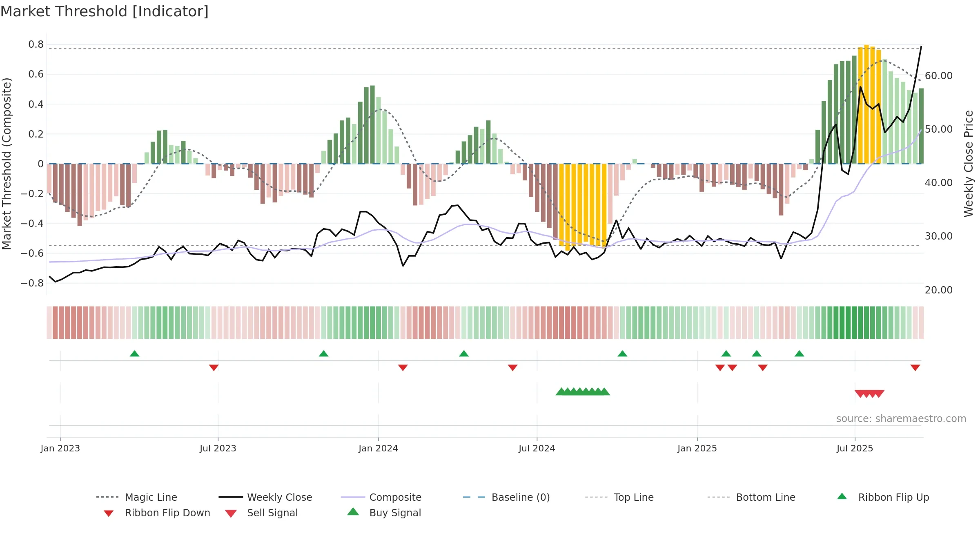Click the Buy Signal legend entry

[x=384, y=513]
